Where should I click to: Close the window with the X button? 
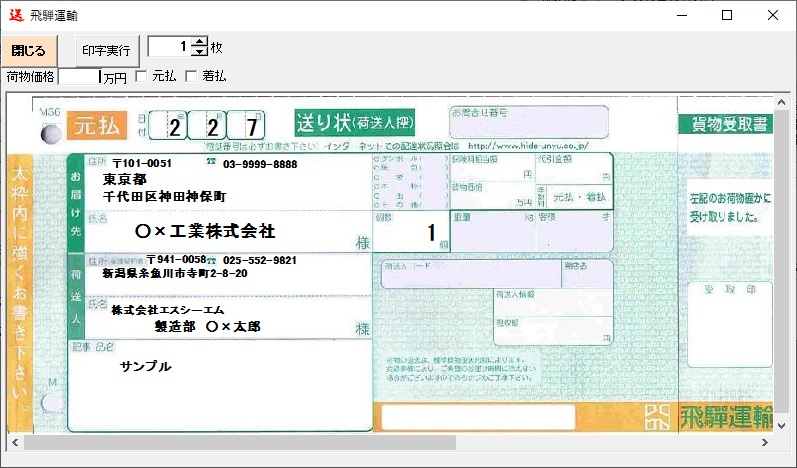tap(773, 15)
